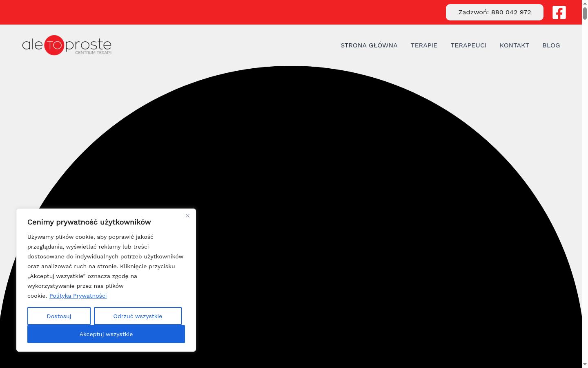588x368 pixels.
Task: Click the 'Cenimy prywatność użytkowników' heading
Action: coord(89,222)
